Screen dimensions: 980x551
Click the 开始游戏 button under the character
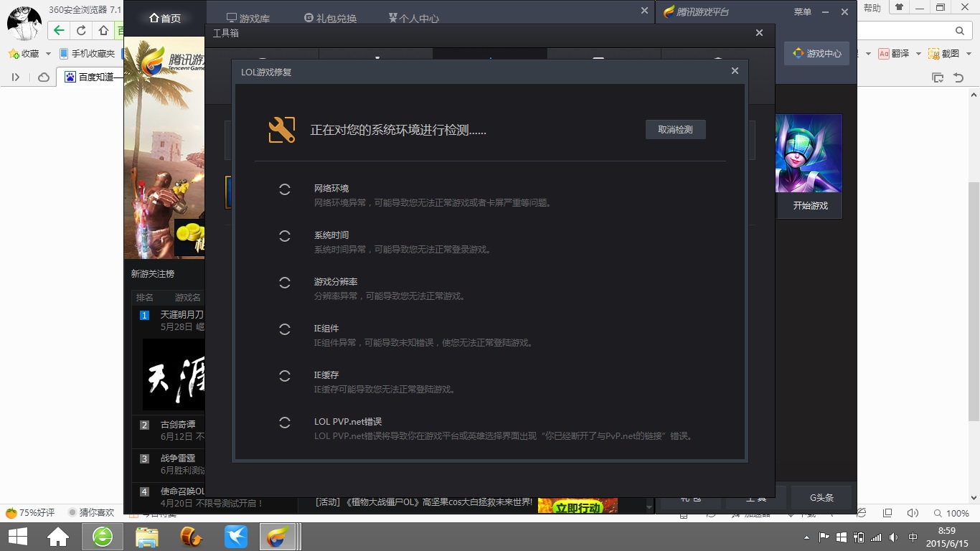[x=810, y=206]
